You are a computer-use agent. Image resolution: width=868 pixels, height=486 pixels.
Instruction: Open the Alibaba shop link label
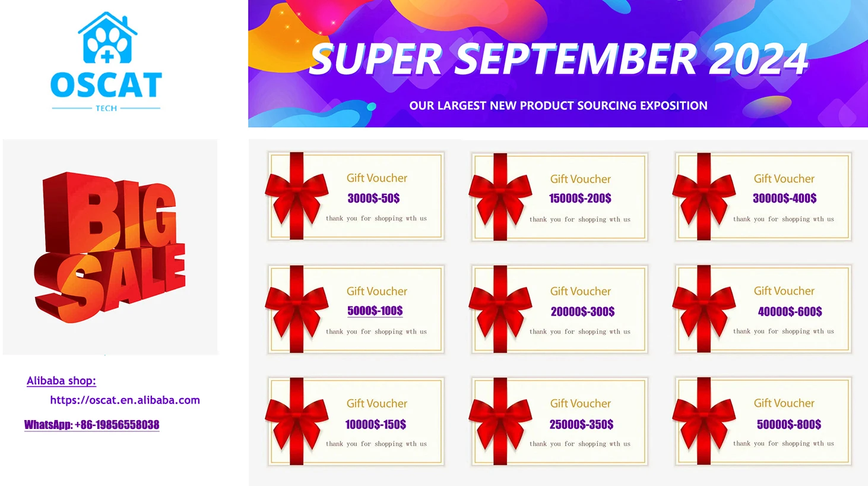click(x=61, y=381)
